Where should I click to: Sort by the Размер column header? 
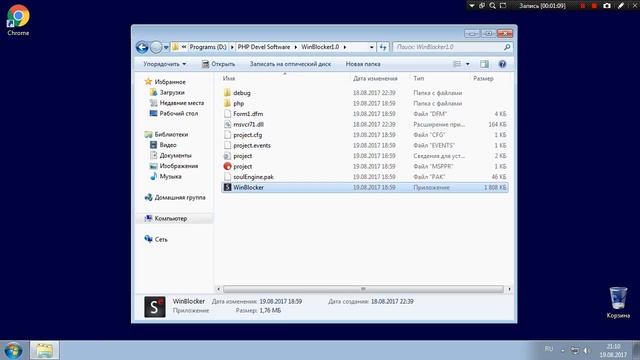click(x=483, y=78)
